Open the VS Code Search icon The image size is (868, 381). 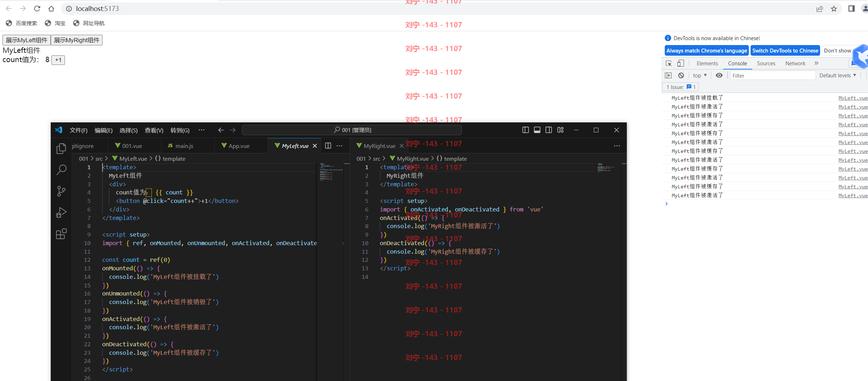tap(61, 170)
